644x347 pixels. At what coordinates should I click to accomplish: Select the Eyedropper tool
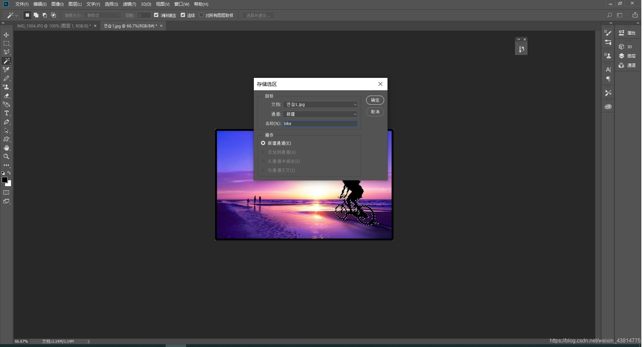pos(6,70)
